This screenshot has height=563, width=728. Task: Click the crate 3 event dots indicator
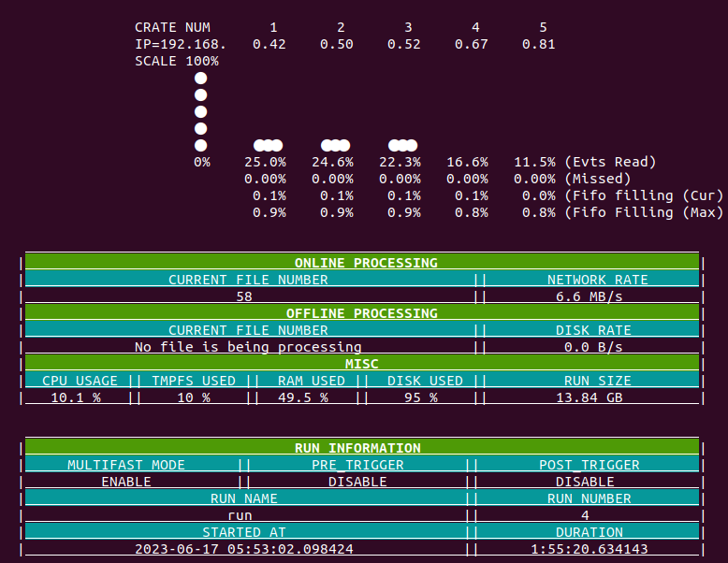[402, 145]
